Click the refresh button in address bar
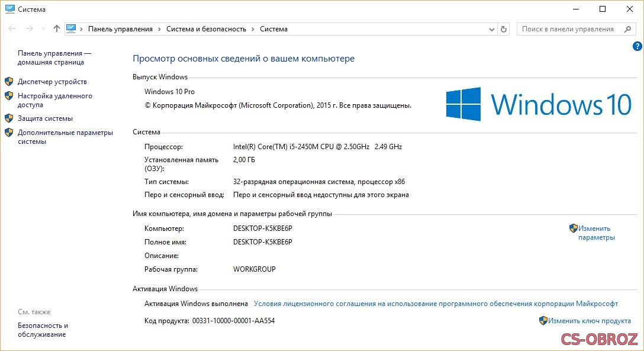 pos(504,29)
